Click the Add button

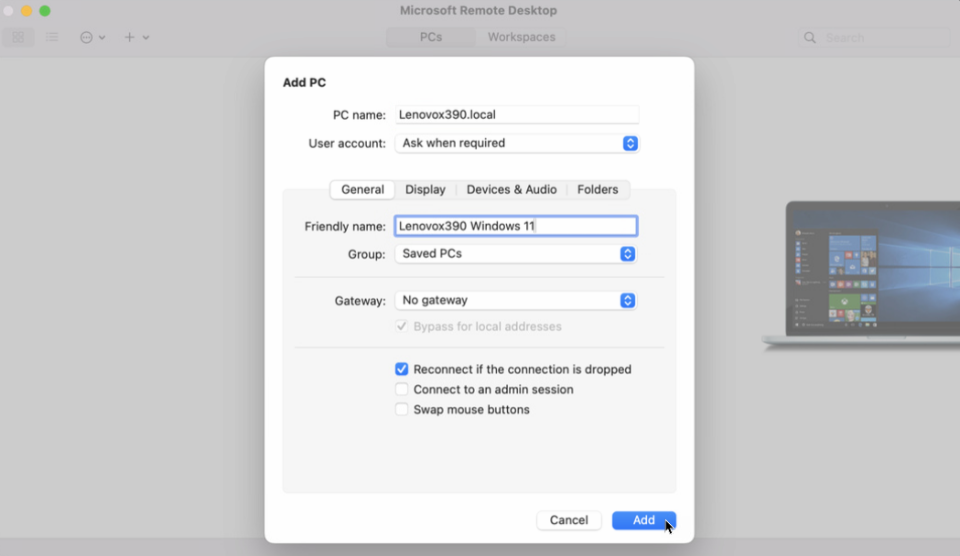coord(644,520)
